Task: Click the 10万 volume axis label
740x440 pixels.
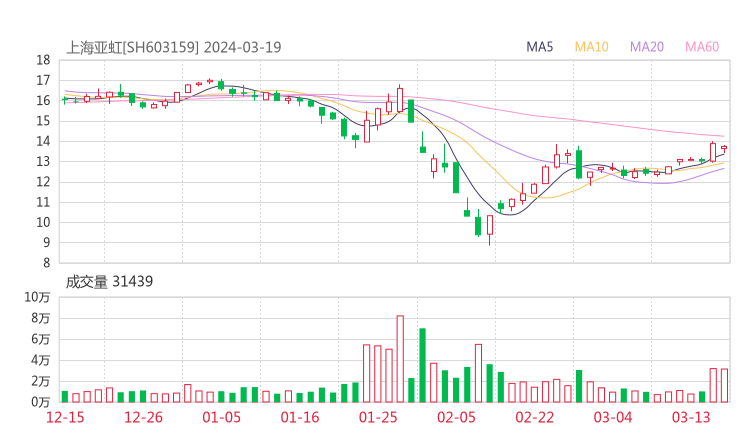Action: [37, 297]
